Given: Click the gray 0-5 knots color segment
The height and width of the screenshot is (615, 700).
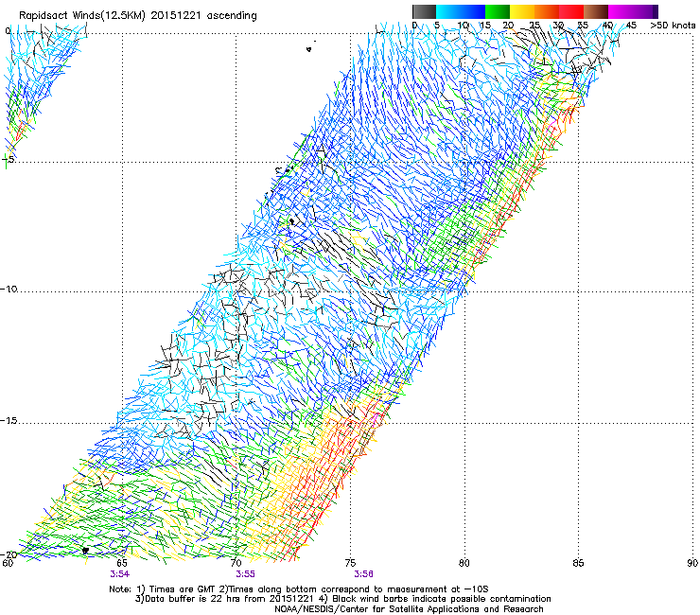Looking at the screenshot, I should (424, 11).
